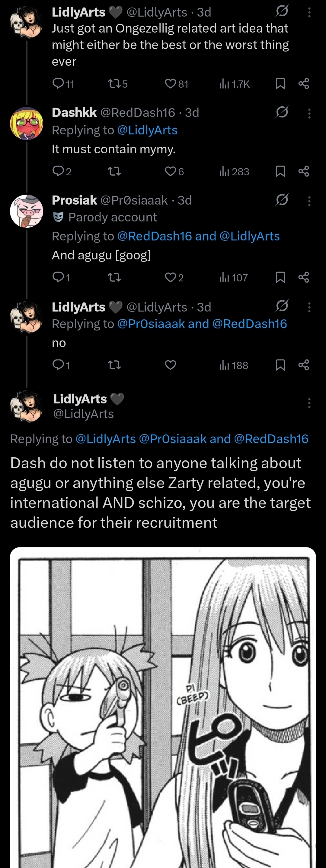Reply to Prosiak's agugu tweet
This screenshot has height=868, width=326.
58,277
